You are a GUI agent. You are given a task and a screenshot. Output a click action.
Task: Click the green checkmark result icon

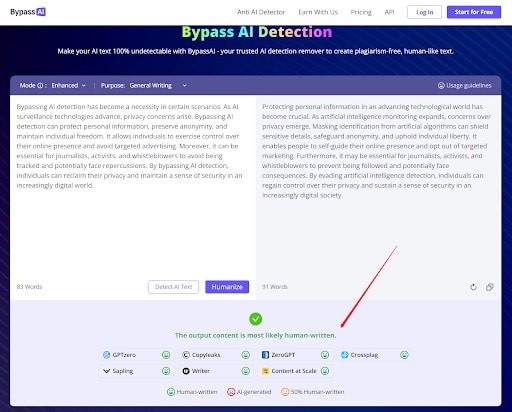point(256,319)
